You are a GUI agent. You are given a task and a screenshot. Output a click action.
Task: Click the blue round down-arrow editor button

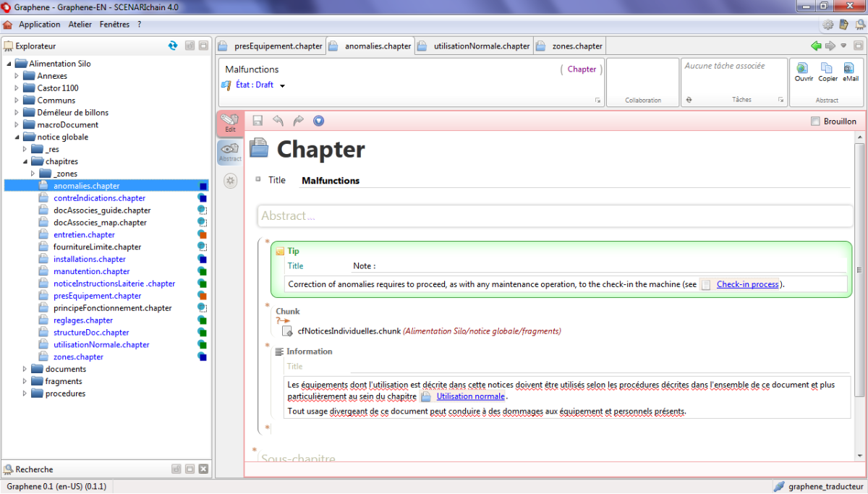[x=318, y=121]
